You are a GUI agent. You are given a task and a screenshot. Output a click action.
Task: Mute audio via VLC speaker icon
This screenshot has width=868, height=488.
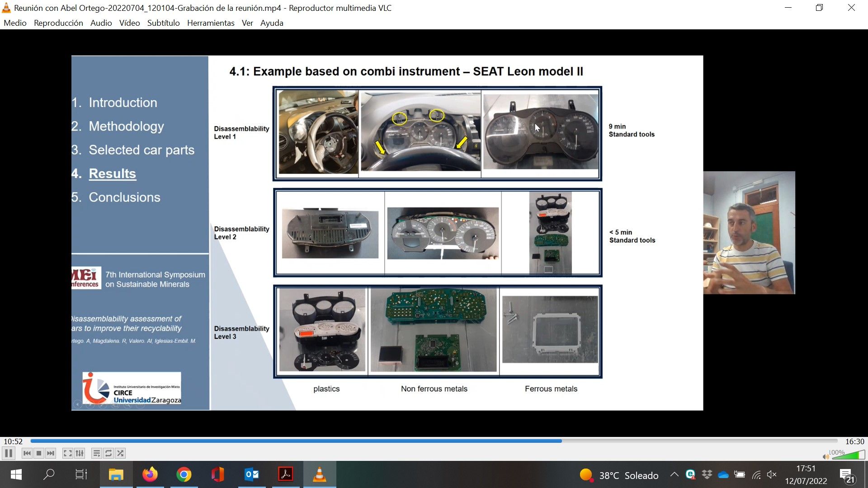pos(826,456)
